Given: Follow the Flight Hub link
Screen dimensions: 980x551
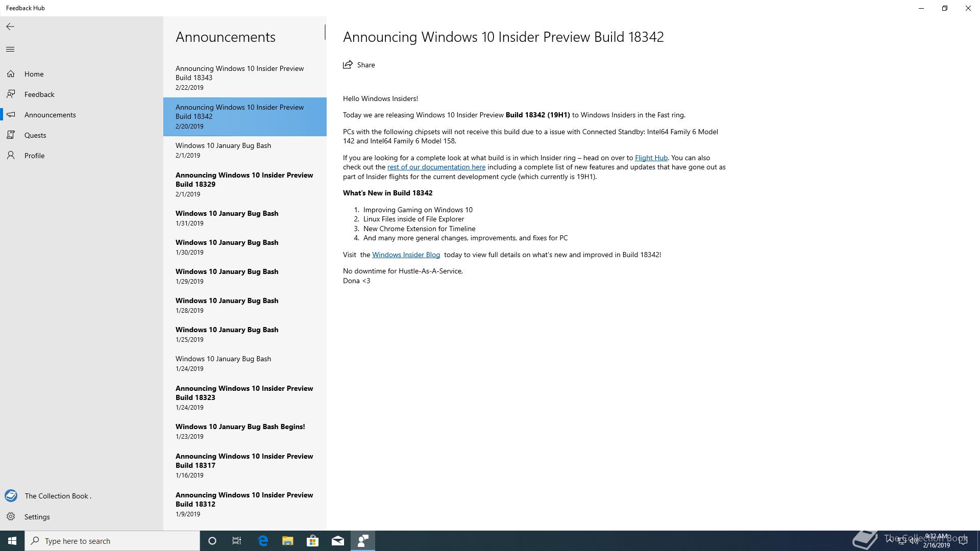Looking at the screenshot, I should point(651,158).
